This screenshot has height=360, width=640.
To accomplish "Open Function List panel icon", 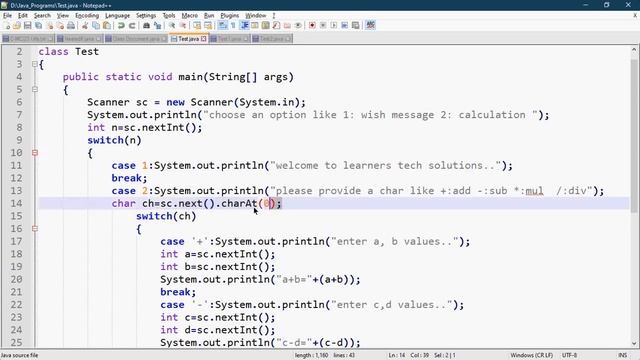I will 276,25.
